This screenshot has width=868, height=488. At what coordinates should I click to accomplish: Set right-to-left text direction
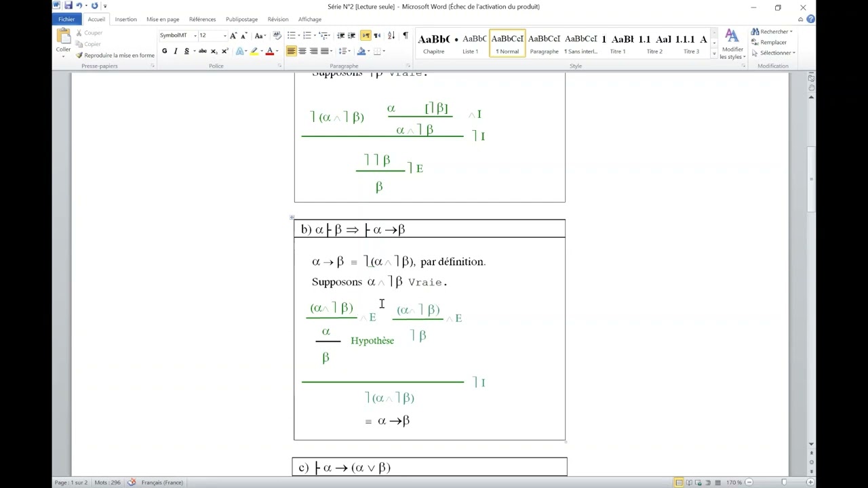[377, 35]
